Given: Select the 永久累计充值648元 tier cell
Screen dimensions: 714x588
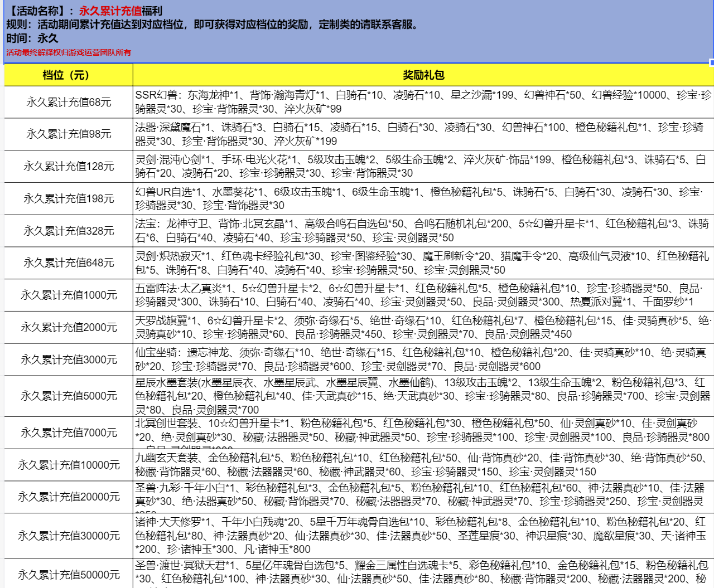Looking at the screenshot, I should (x=68, y=263).
